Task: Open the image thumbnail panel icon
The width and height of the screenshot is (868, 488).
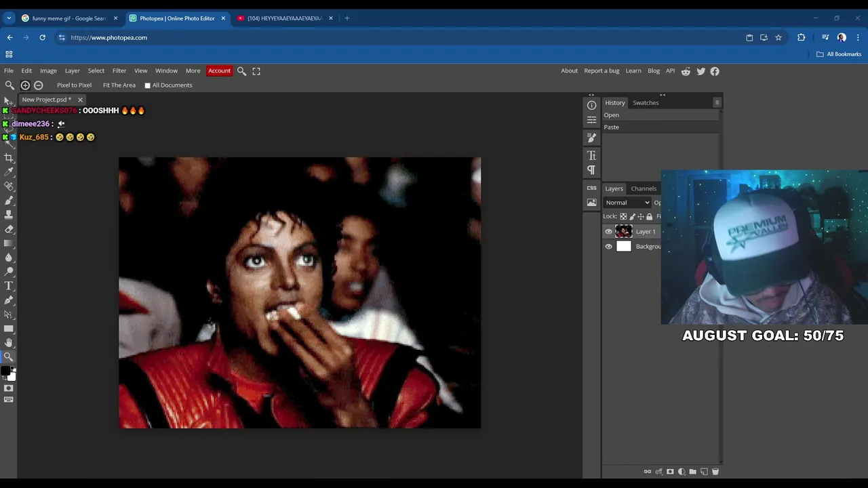Action: click(591, 203)
